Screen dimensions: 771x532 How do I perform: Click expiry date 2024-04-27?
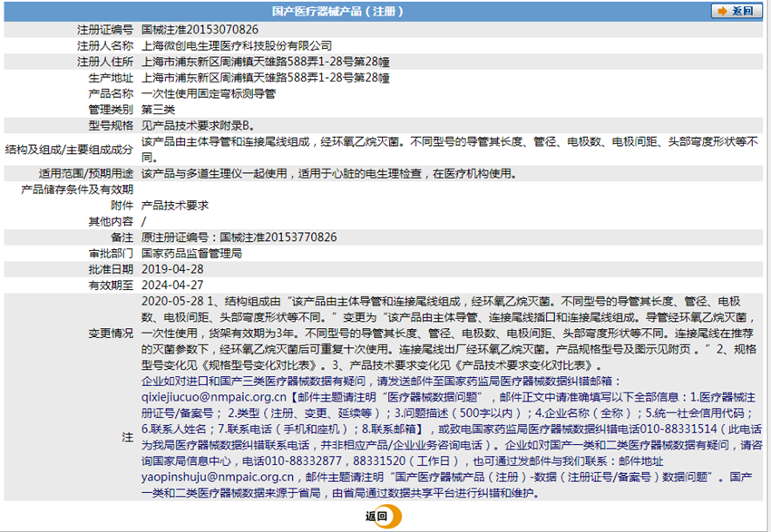tap(172, 285)
